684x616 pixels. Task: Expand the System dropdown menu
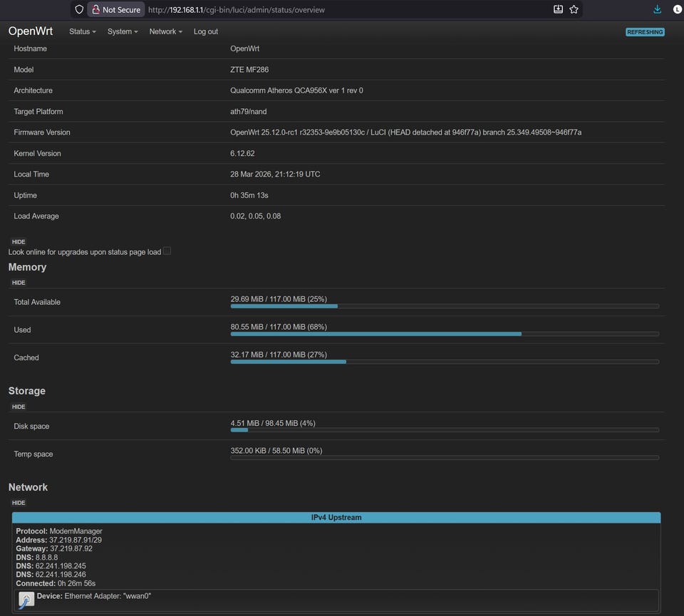pyautogui.click(x=123, y=32)
